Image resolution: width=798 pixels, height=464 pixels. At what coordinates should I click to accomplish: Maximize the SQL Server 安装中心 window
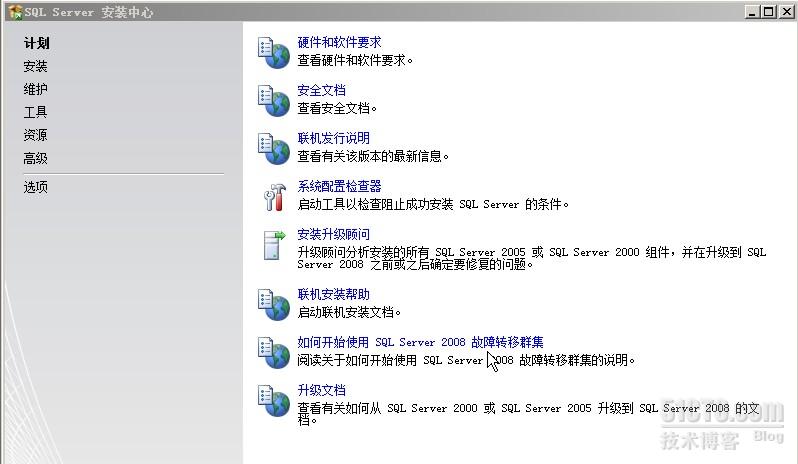768,11
